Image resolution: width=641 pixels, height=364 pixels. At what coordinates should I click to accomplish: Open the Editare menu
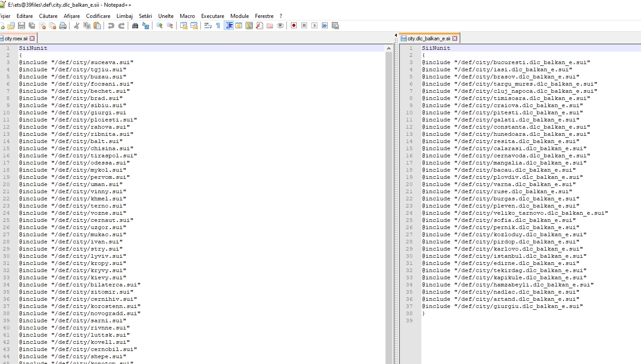(x=25, y=16)
